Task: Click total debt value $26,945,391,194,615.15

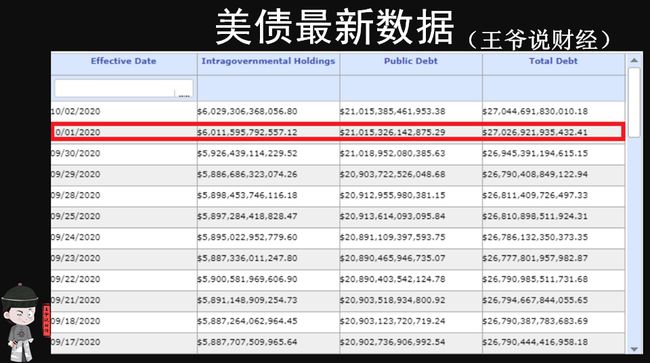Action: pos(535,153)
